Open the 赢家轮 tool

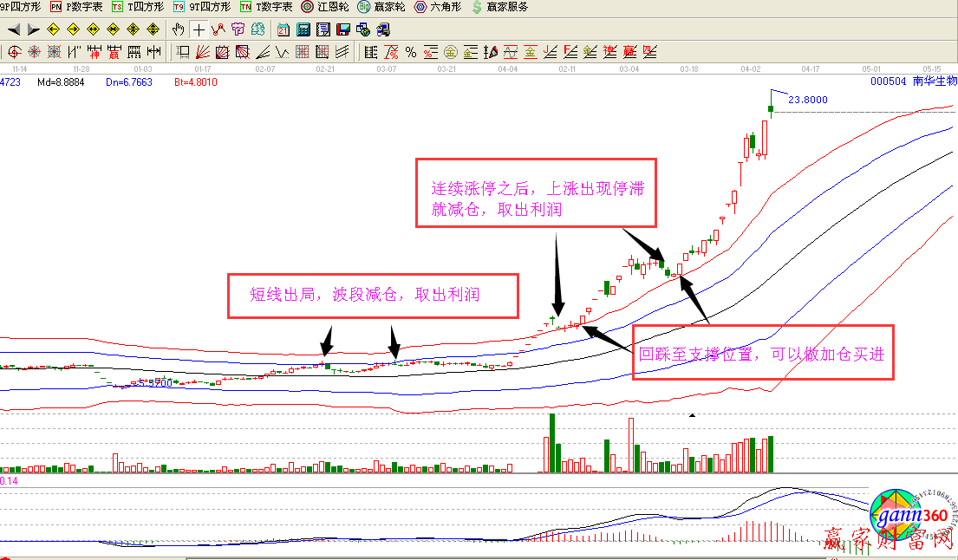click(x=381, y=7)
